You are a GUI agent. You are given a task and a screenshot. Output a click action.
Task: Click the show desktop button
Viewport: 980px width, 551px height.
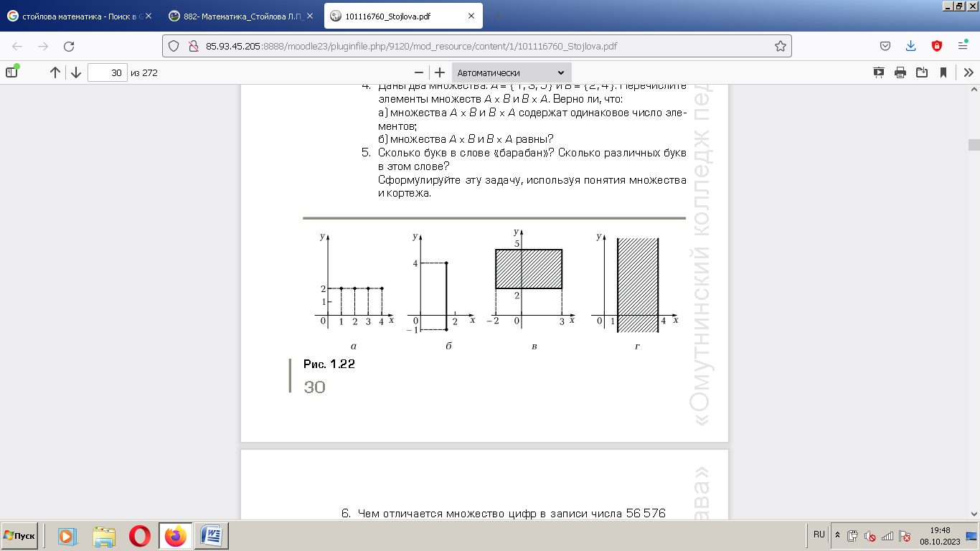point(972,535)
